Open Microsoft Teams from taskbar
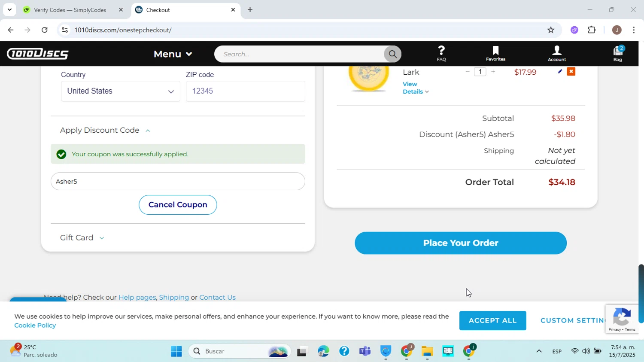Screen dimensions: 644x362 click(365, 351)
